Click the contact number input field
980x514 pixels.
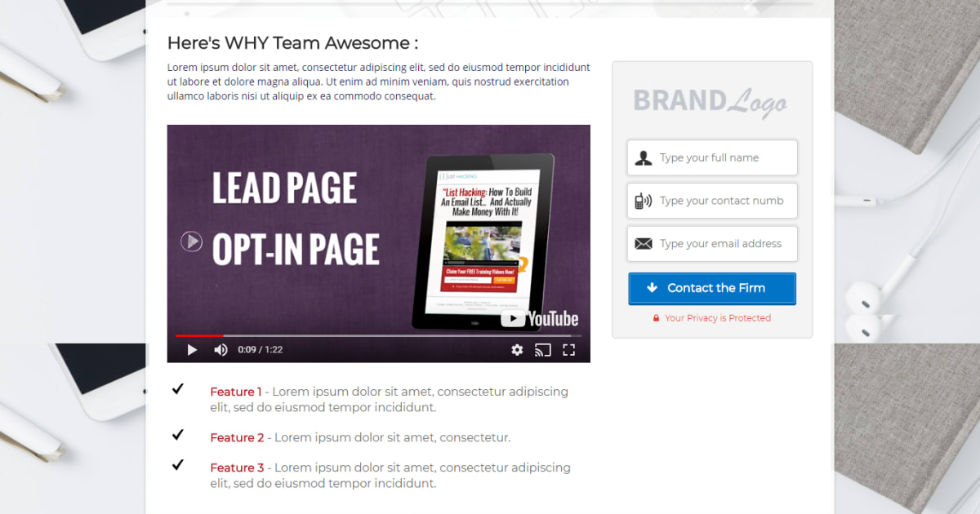click(712, 201)
